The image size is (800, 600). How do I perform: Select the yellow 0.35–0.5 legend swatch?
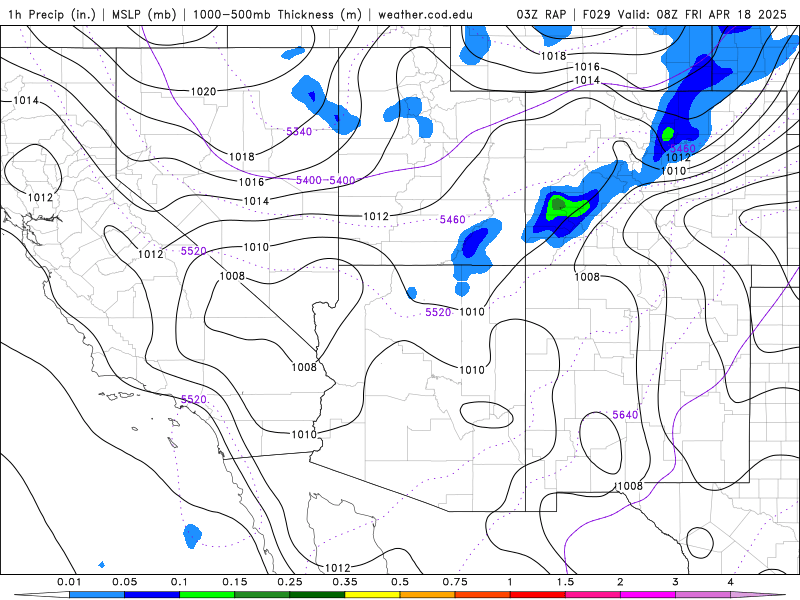tap(372, 595)
